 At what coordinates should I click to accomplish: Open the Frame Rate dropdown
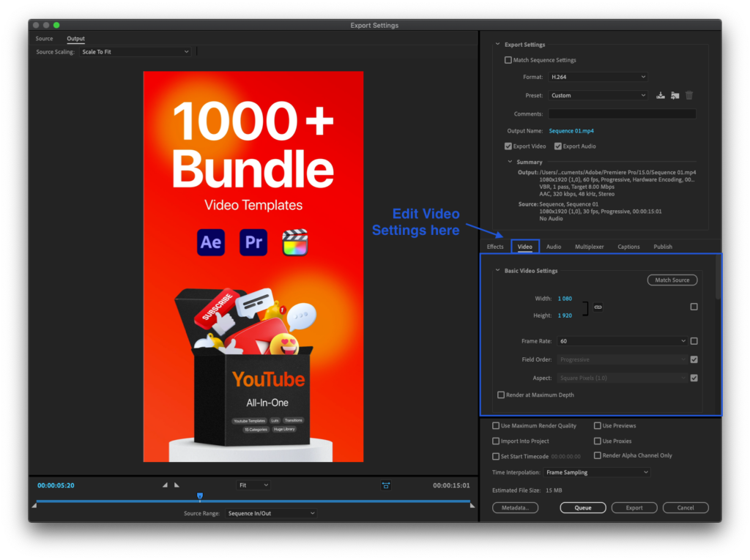tap(623, 341)
